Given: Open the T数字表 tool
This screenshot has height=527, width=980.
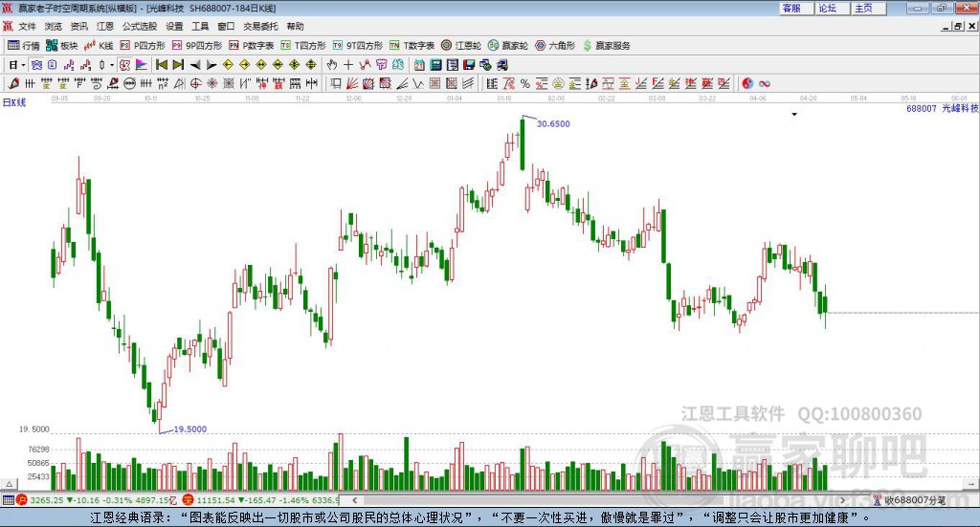Looking at the screenshot, I should [412, 46].
